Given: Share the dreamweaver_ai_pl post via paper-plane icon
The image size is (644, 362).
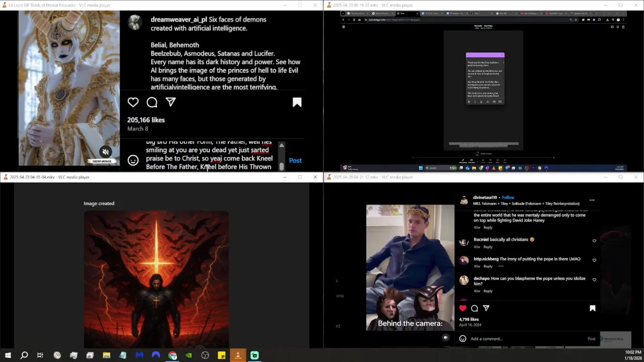Looking at the screenshot, I should click(171, 102).
